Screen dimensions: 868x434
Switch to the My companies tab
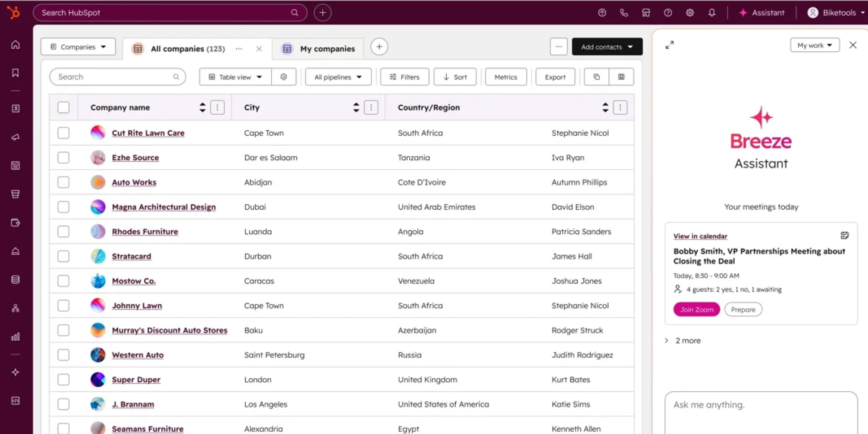[327, 48]
